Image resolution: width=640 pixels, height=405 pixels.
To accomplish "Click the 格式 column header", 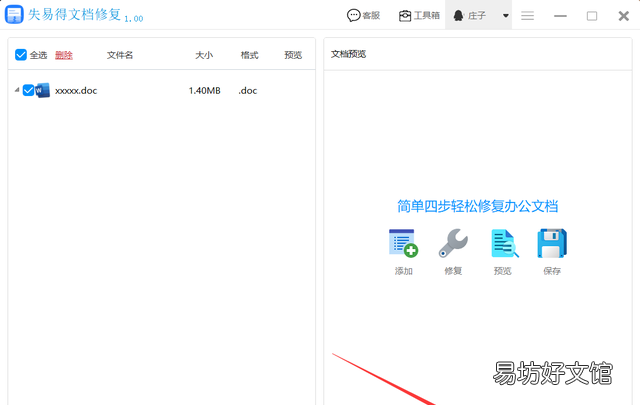I will (249, 55).
